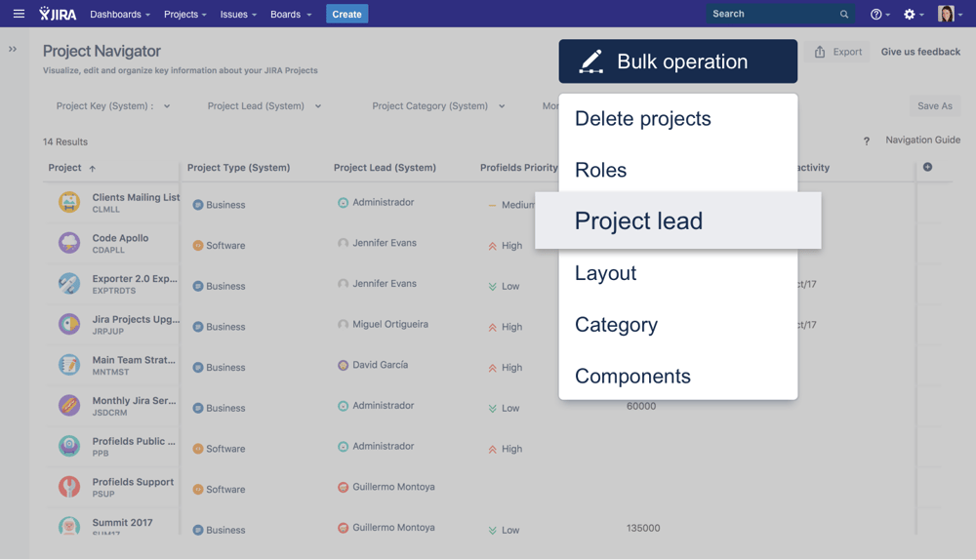
Task: Click the Profields Public project avatar
Action: (69, 446)
